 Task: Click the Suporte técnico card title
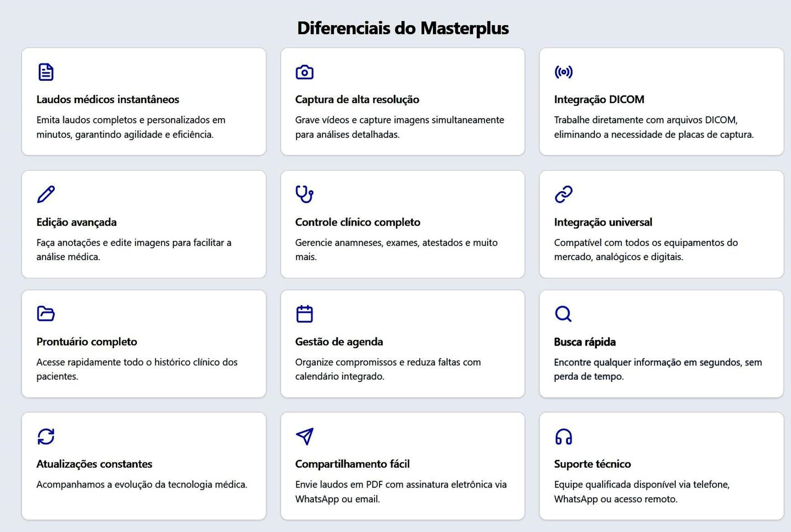[592, 464]
